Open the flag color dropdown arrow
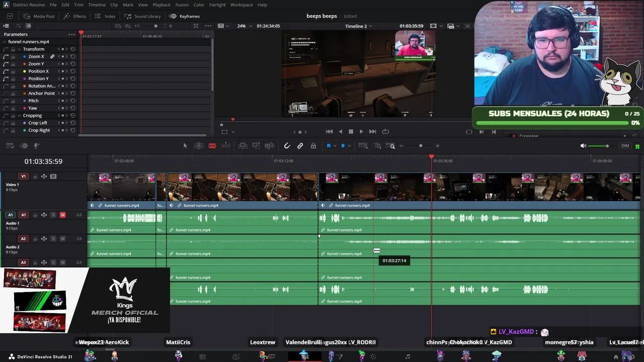644x362 pixels. (335, 146)
